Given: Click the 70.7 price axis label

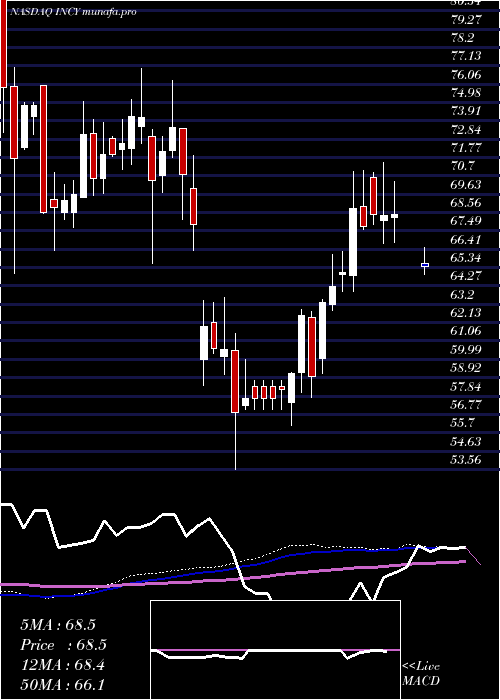Looking at the screenshot, I should (462, 166).
